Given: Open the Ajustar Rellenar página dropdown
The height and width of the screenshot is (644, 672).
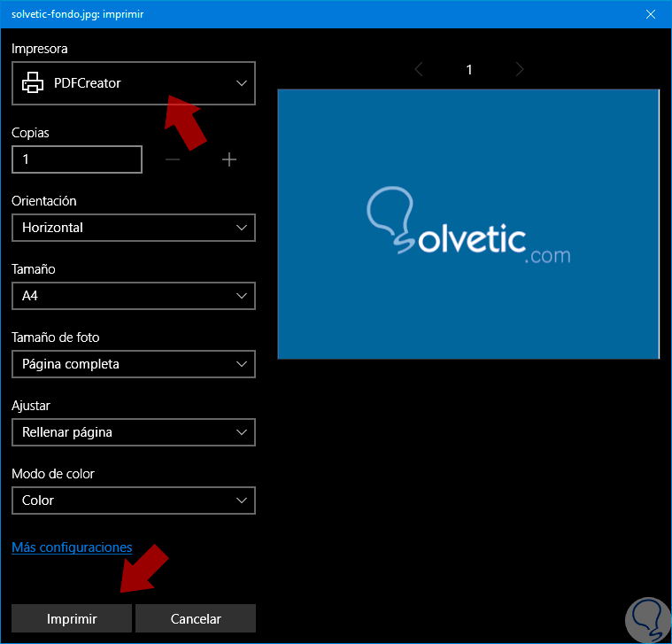Looking at the screenshot, I should pos(134,432).
